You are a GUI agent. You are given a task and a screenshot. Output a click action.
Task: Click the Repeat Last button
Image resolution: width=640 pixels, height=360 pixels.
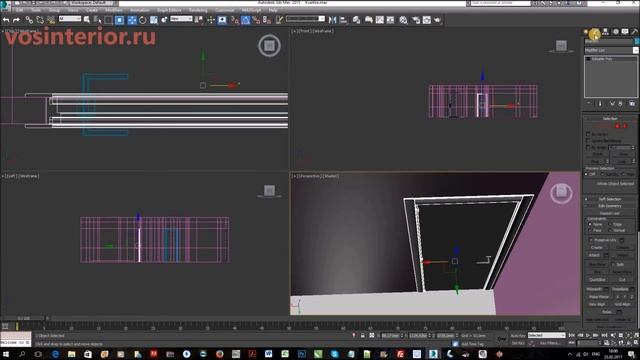610,213
